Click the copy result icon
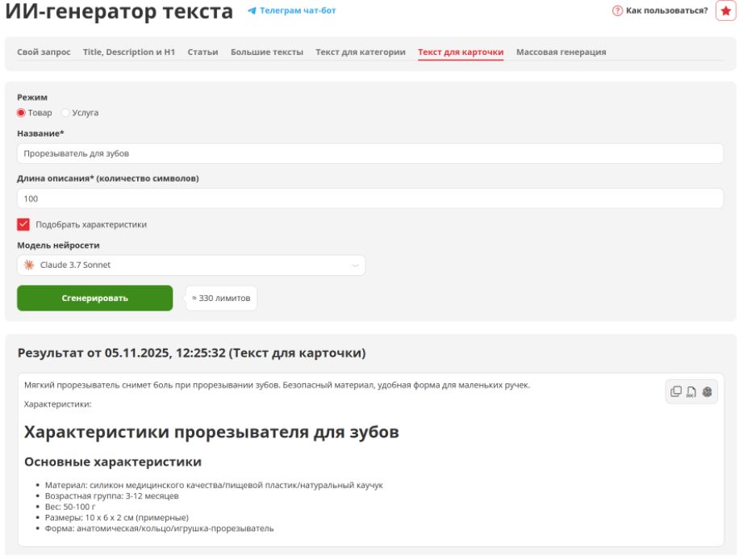This screenshot has width=739, height=560. click(676, 391)
